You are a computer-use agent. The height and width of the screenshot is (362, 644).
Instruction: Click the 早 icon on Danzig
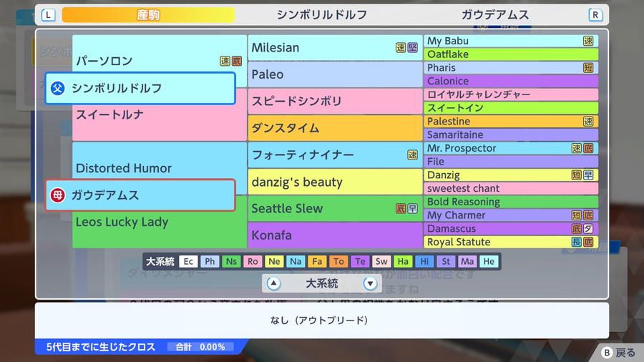click(x=588, y=175)
